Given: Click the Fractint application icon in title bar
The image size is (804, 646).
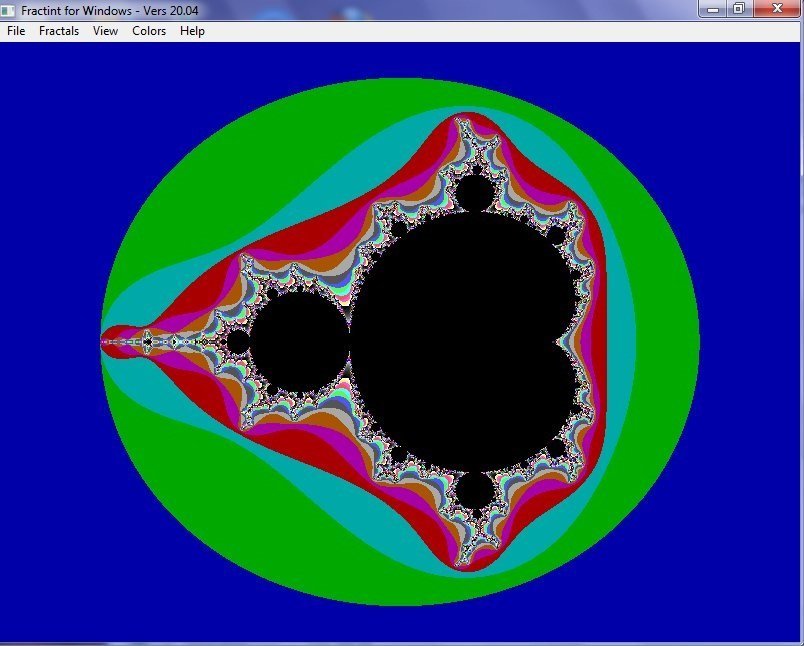Looking at the screenshot, I should 9,10.
